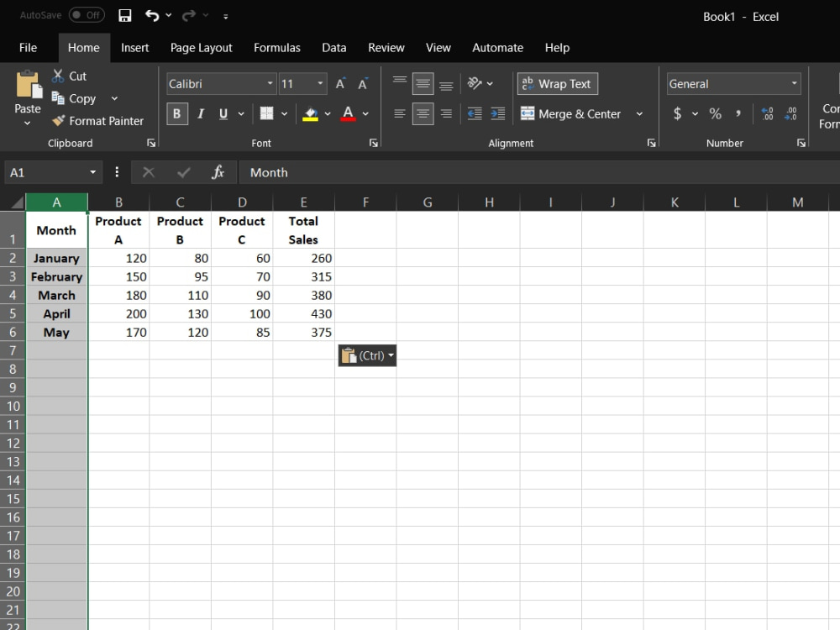Image resolution: width=840 pixels, height=630 pixels.
Task: Align text right
Action: pyautogui.click(x=446, y=113)
